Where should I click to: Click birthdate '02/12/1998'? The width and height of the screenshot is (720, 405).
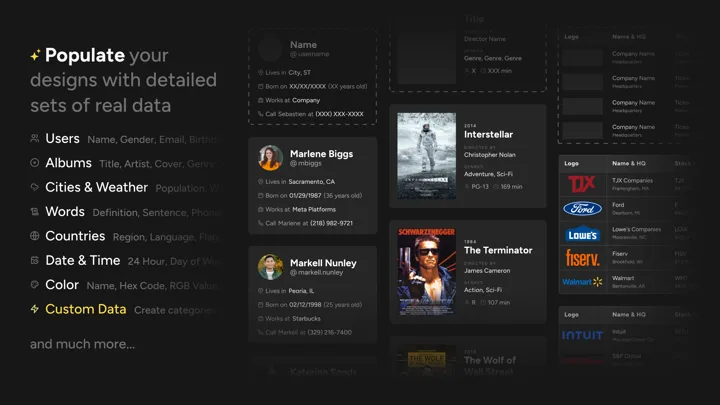[305, 305]
